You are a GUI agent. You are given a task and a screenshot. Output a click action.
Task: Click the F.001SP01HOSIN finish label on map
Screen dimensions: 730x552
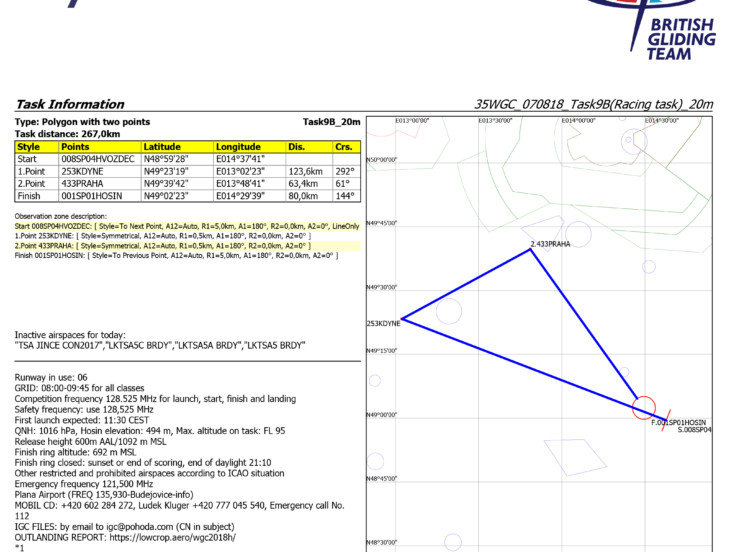[x=677, y=423]
